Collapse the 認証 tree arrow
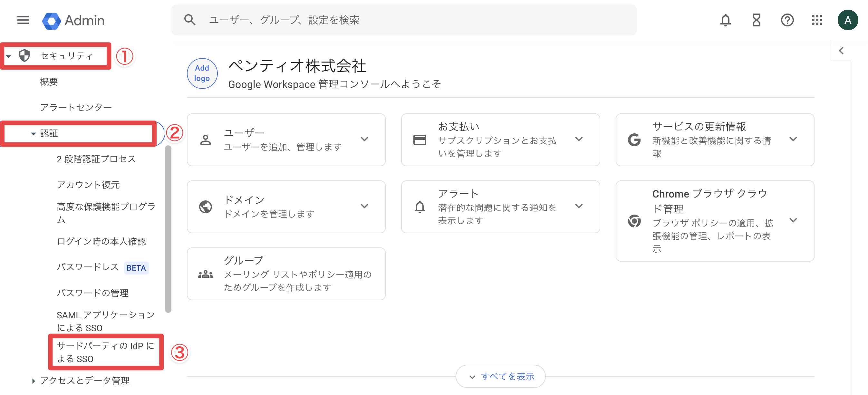 pyautogui.click(x=33, y=134)
